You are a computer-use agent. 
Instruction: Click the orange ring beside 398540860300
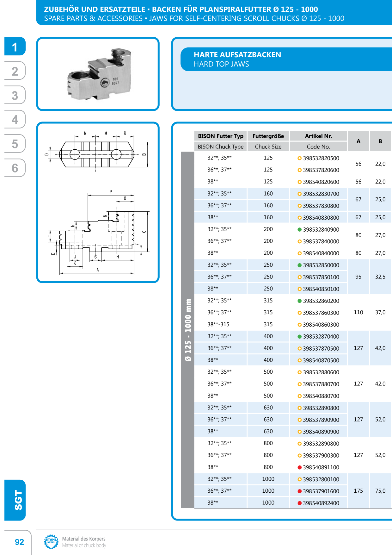pos(299,325)
